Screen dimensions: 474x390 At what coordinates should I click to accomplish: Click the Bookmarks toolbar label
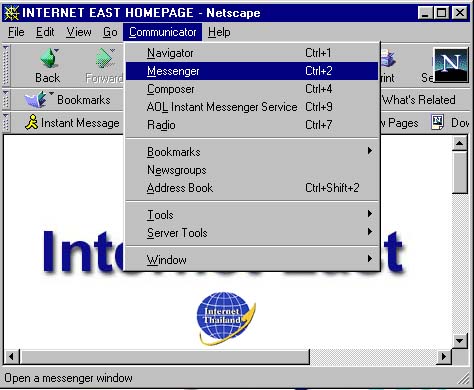pos(84,100)
